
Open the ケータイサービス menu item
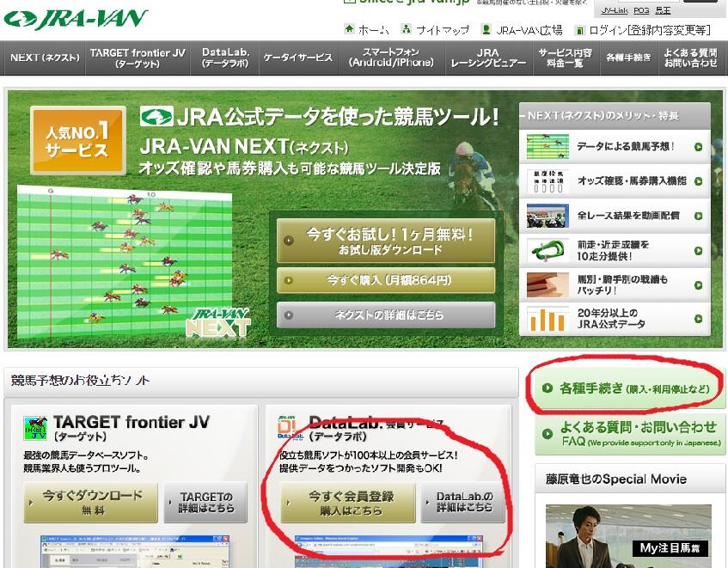pos(298,58)
